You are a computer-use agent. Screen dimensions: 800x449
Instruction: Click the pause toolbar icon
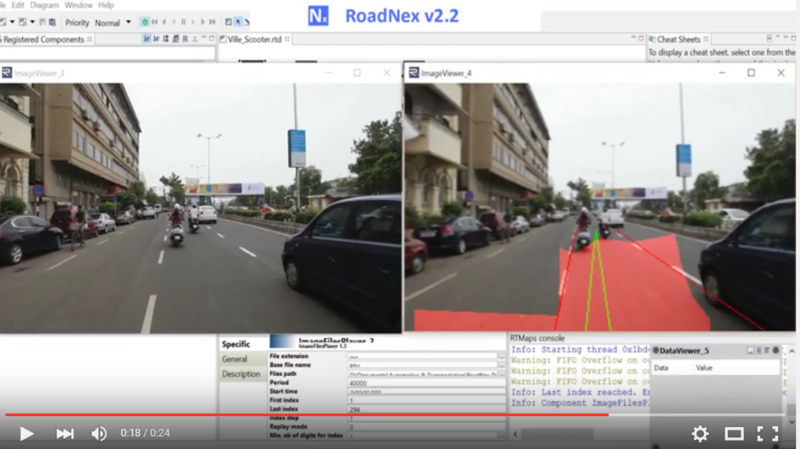[x=184, y=22]
